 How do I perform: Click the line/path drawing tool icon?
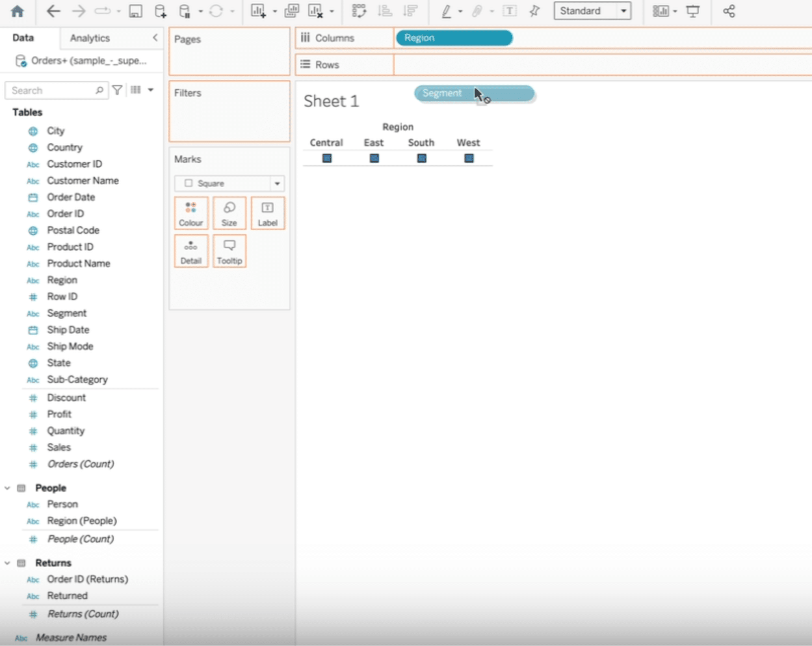tap(446, 11)
